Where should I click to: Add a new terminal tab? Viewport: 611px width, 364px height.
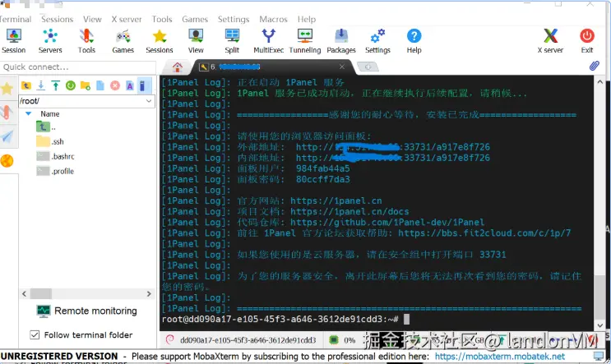(368, 67)
